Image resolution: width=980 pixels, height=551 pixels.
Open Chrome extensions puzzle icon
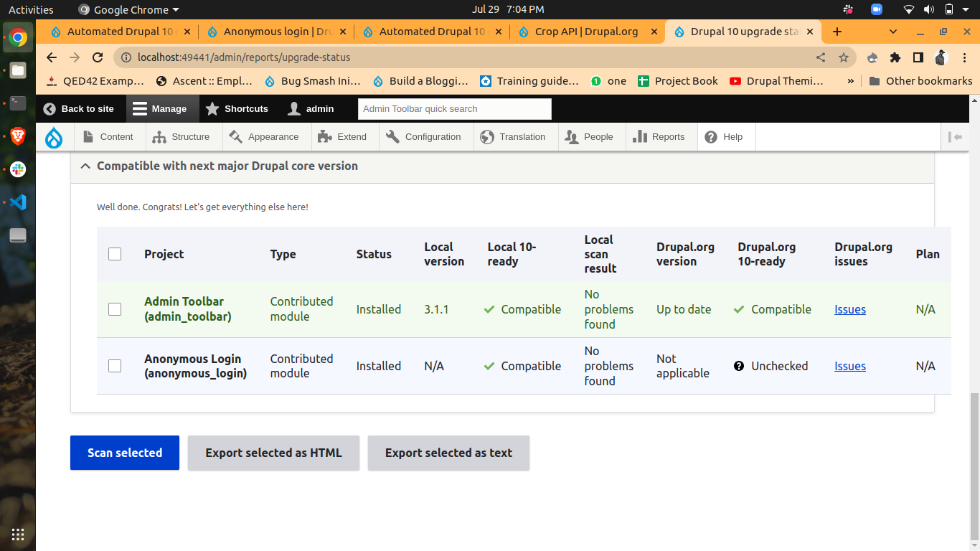point(895,57)
